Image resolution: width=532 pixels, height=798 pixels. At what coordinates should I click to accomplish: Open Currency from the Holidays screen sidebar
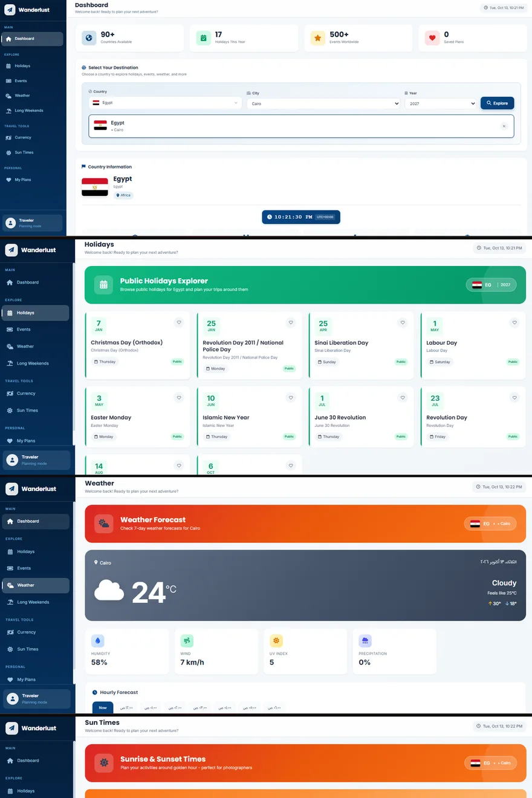click(36, 394)
